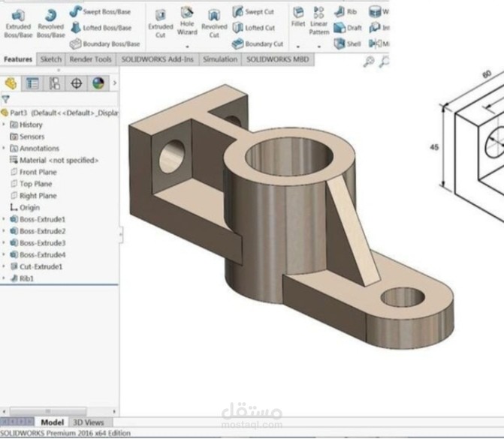Screen dimensions: 504x439
Task: Expand the Rib1 feature node
Action: tap(4, 278)
